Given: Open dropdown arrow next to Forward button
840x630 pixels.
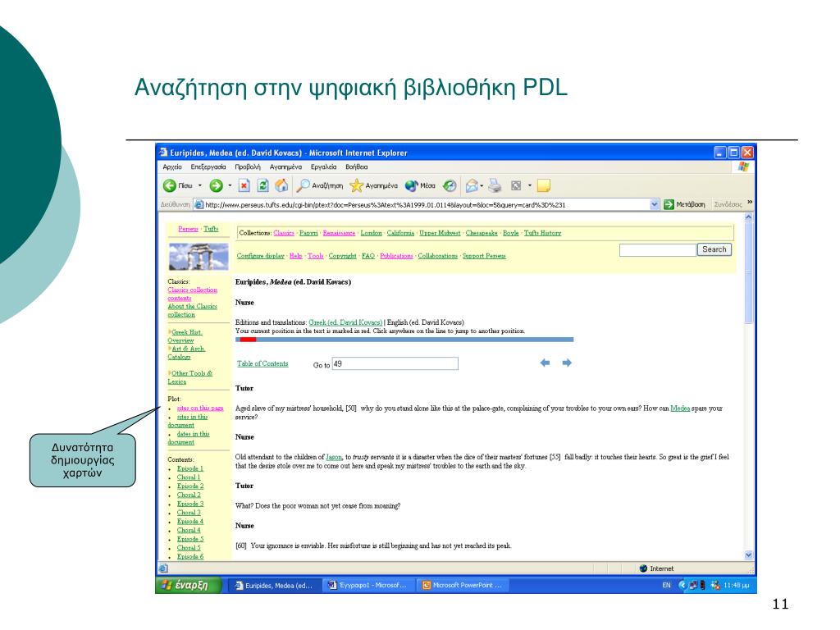Looking at the screenshot, I should 230,186.
